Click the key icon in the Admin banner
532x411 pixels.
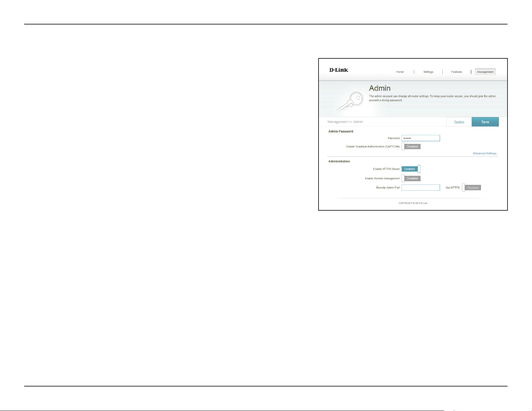[x=350, y=102]
